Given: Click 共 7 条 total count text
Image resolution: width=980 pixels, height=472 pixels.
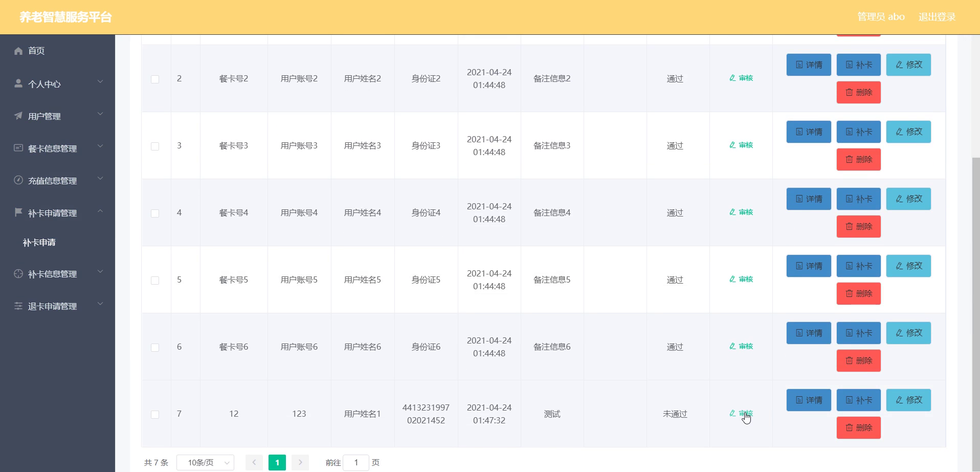Looking at the screenshot, I should 156,462.
